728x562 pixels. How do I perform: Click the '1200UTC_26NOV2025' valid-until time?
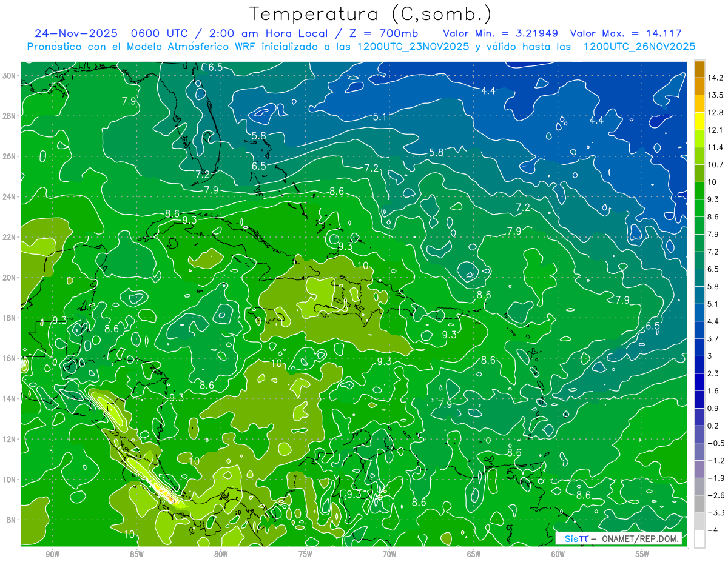point(639,47)
